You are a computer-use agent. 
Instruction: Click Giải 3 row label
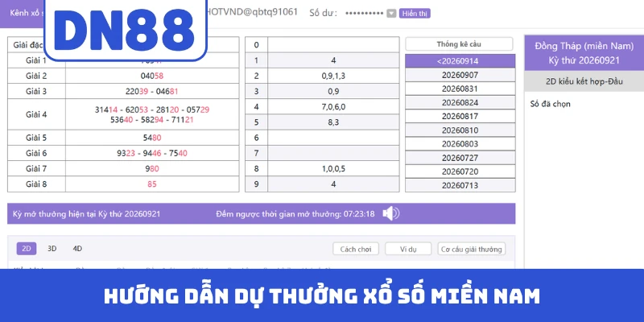pyautogui.click(x=36, y=91)
